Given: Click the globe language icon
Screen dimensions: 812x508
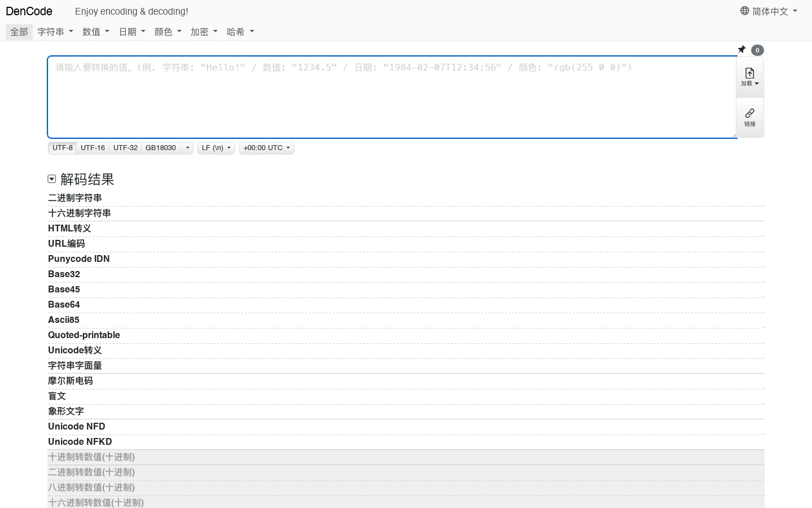Looking at the screenshot, I should [x=745, y=11].
